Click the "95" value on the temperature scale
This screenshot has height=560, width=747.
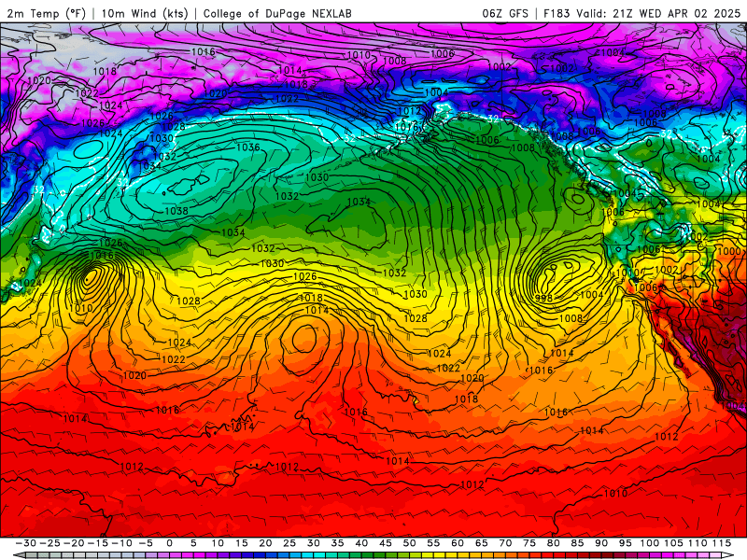point(626,543)
